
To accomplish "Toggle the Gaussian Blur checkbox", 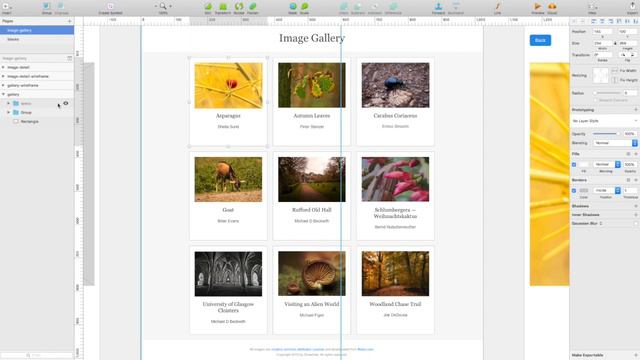I will coord(636,223).
